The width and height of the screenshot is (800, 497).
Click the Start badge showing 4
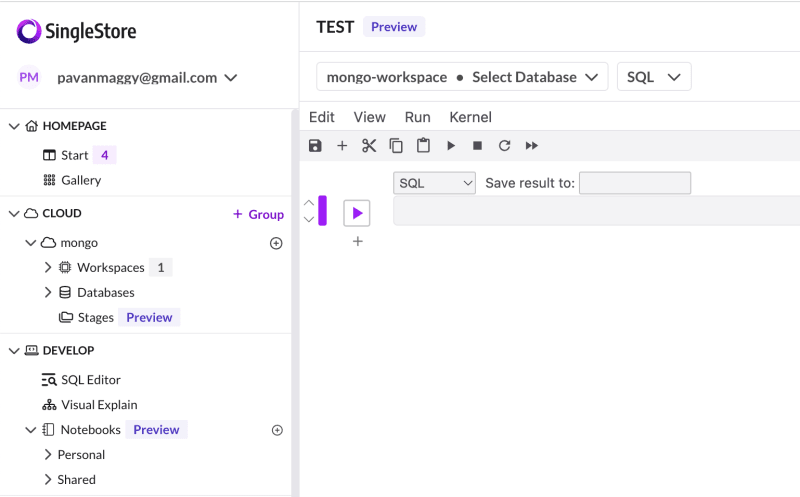click(x=105, y=155)
